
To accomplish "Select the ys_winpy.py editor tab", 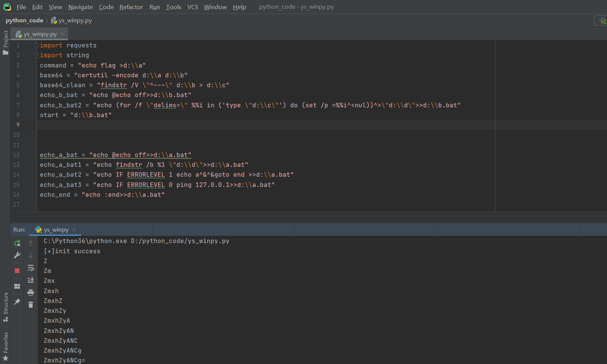I will (39, 34).
